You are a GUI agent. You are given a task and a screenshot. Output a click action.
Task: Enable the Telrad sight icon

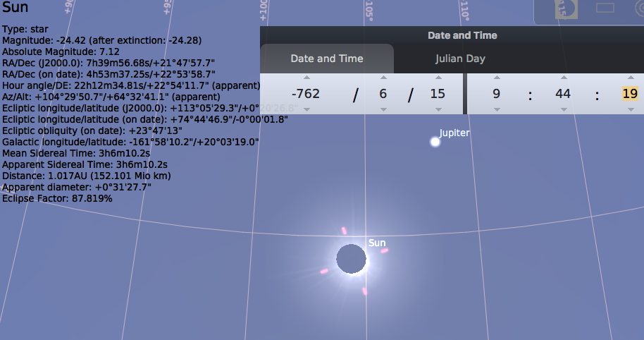[x=638, y=8]
